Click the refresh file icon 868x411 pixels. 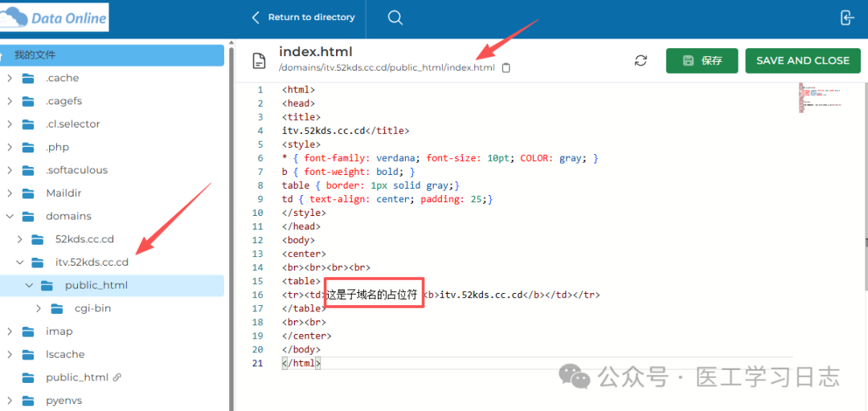[x=641, y=61]
